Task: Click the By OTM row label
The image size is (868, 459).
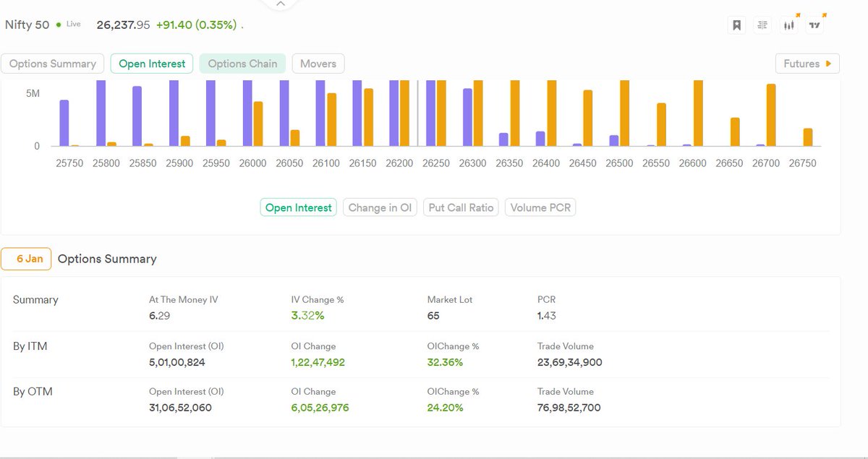Action: pyautogui.click(x=33, y=392)
